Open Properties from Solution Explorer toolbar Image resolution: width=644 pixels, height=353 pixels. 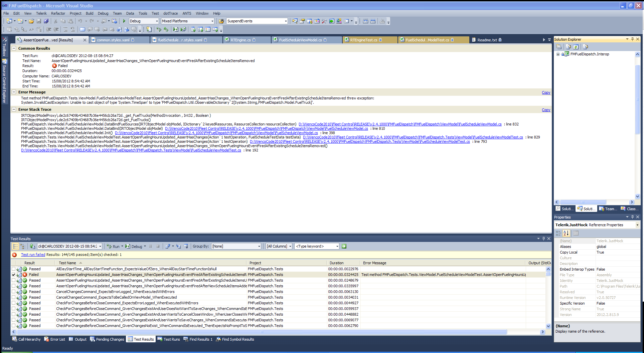(x=559, y=47)
